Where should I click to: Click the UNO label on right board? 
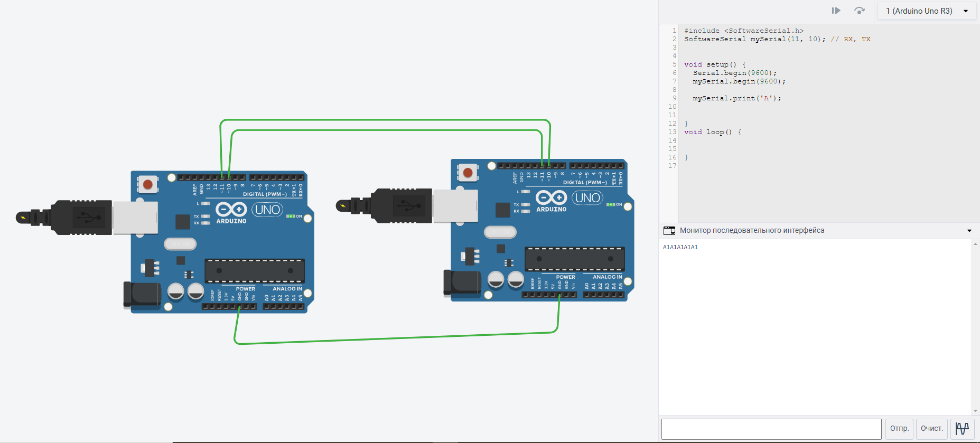(x=587, y=197)
